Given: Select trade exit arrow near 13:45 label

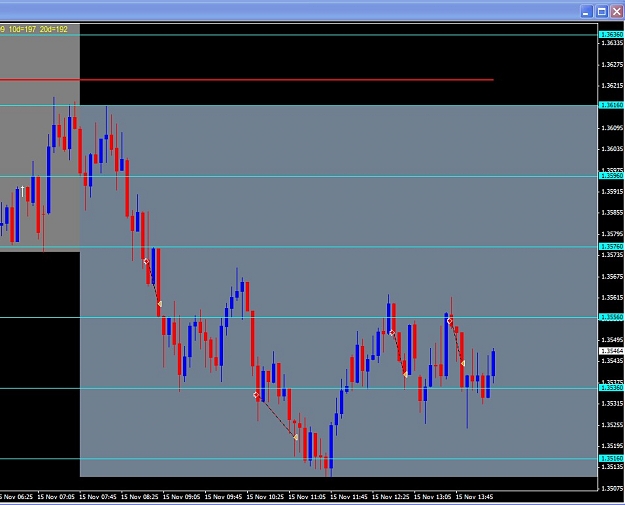Looking at the screenshot, I should coord(463,363).
